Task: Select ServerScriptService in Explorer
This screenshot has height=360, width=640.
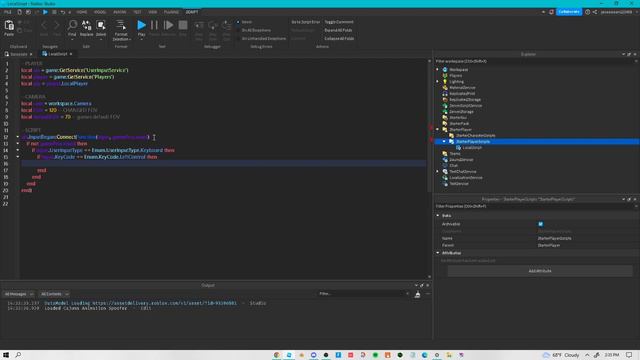Action: 466,106
